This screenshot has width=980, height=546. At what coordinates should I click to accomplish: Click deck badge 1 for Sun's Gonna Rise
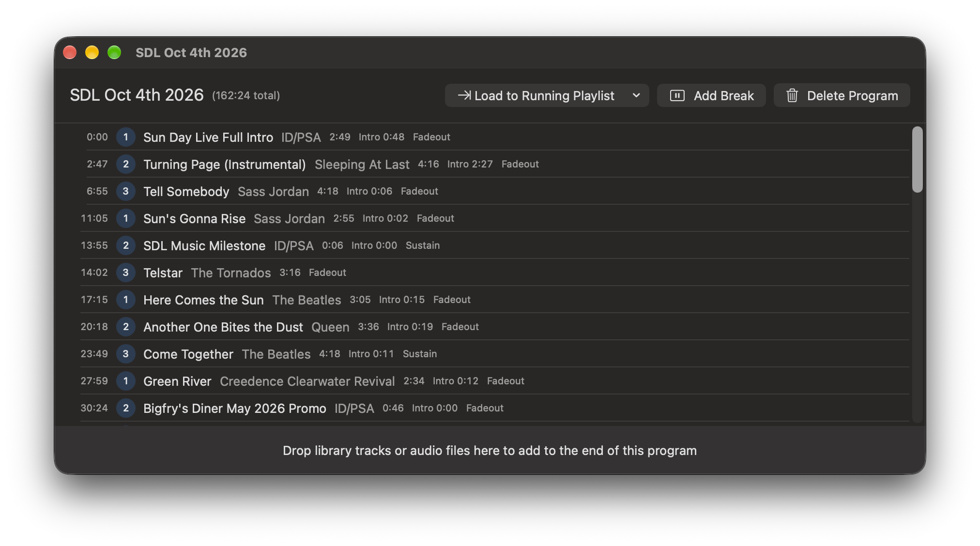tap(126, 218)
